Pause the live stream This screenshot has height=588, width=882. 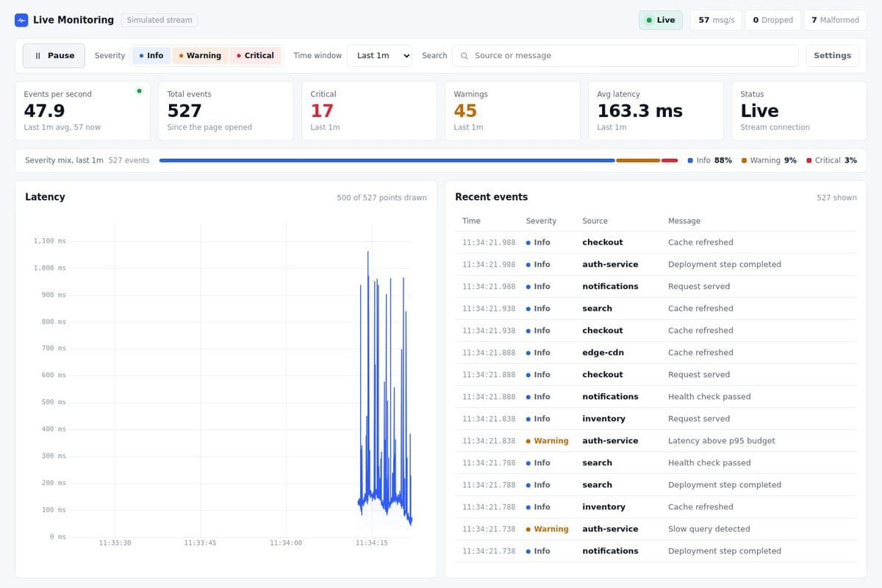tap(54, 56)
